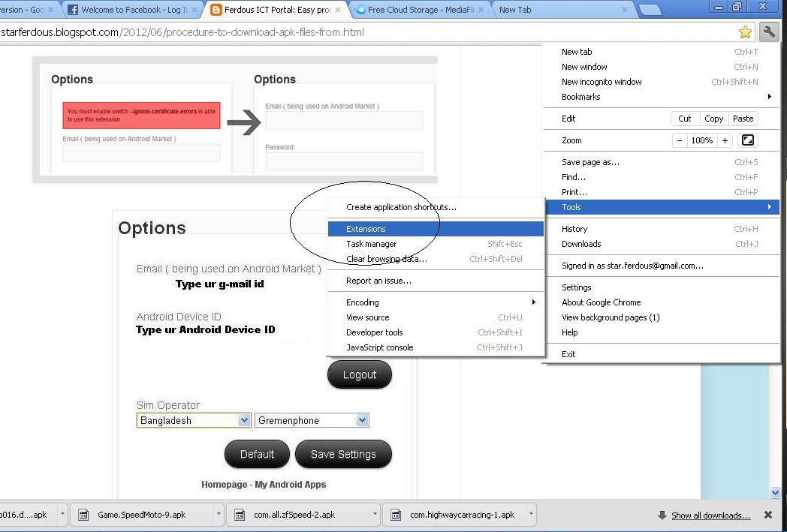Open Task manager from Tools submenu

point(435,244)
